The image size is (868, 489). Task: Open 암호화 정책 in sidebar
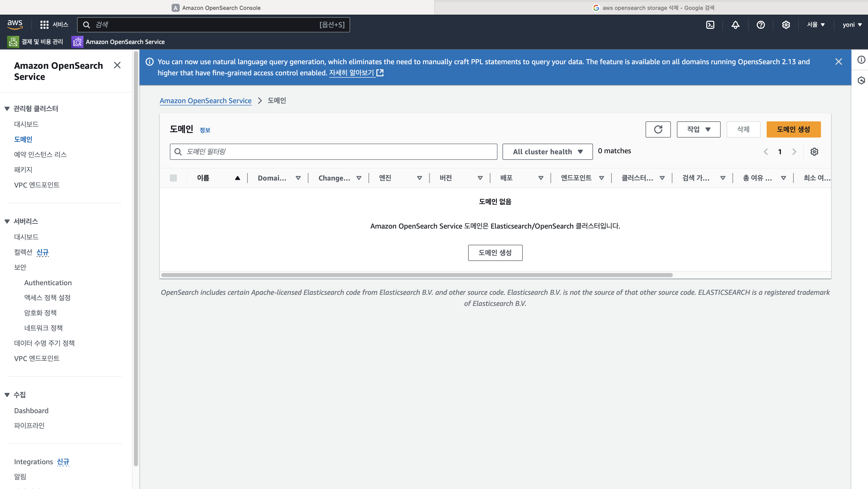pyautogui.click(x=40, y=313)
